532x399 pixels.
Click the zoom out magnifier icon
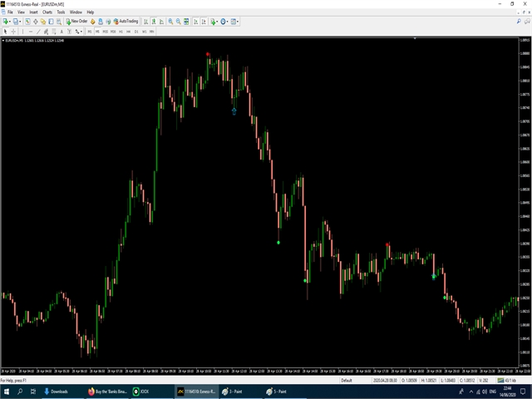point(180,21)
